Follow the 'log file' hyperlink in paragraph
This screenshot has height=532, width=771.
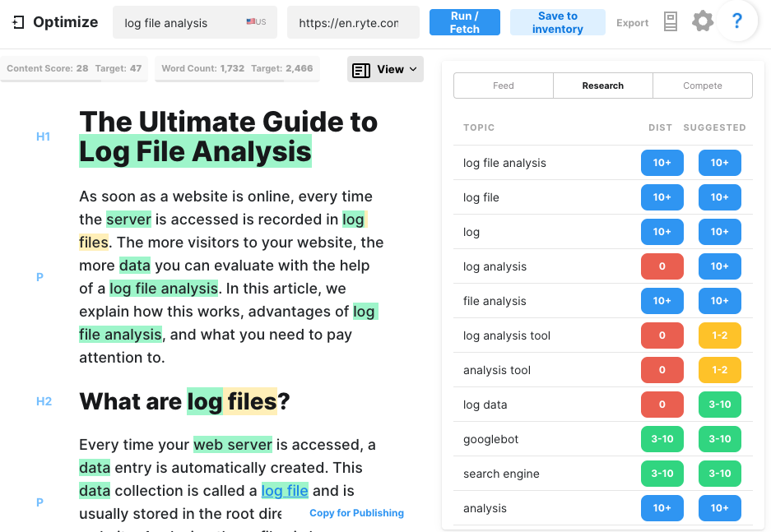click(285, 491)
